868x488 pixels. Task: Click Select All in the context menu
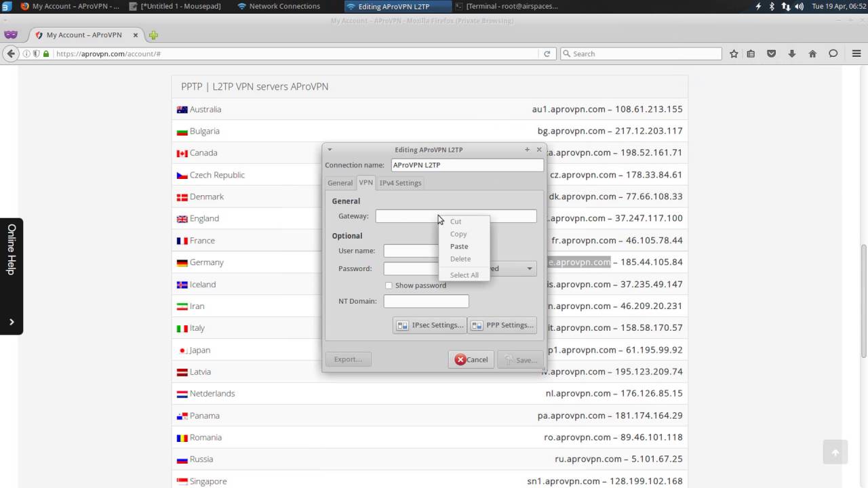(x=465, y=275)
